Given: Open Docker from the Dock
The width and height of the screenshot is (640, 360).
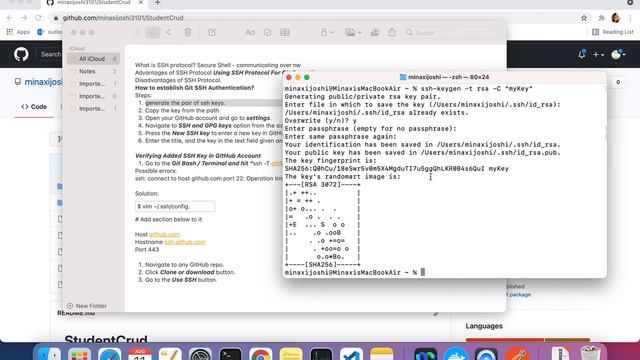Looking at the screenshot, I should coord(456,354).
